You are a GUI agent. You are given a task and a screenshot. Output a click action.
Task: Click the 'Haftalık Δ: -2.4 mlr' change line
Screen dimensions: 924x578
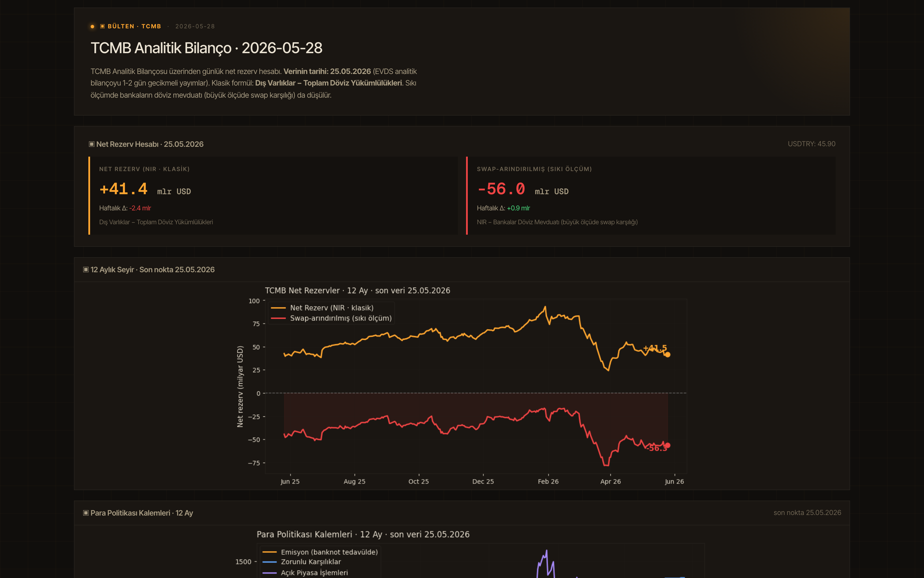(x=125, y=208)
